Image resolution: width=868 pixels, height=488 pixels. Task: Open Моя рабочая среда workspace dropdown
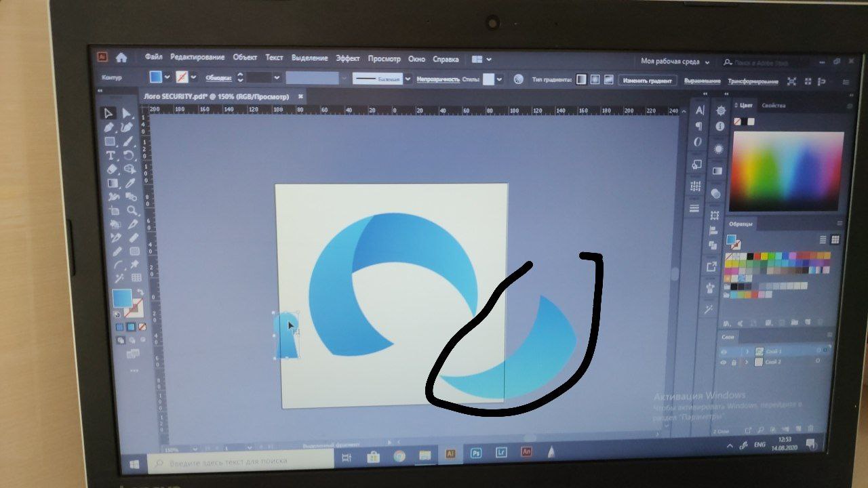[675, 62]
